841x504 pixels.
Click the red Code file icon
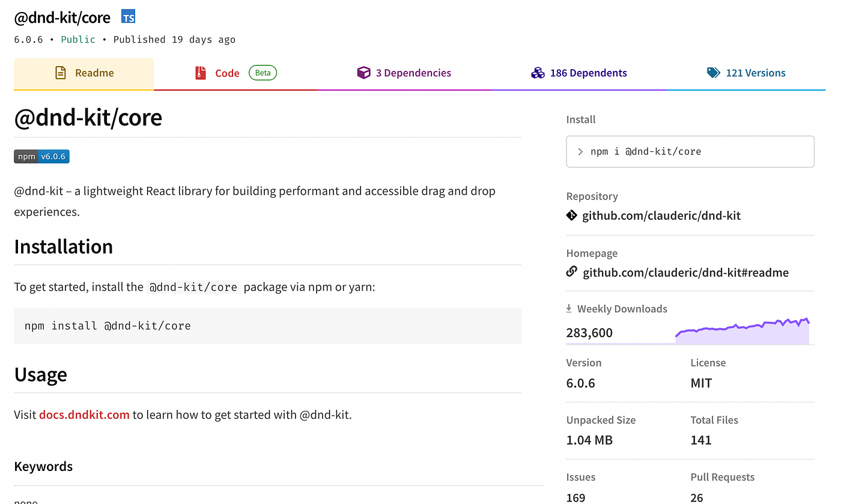(201, 73)
